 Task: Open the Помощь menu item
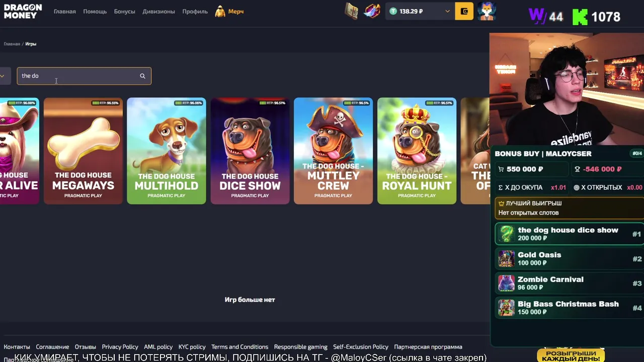(x=95, y=11)
